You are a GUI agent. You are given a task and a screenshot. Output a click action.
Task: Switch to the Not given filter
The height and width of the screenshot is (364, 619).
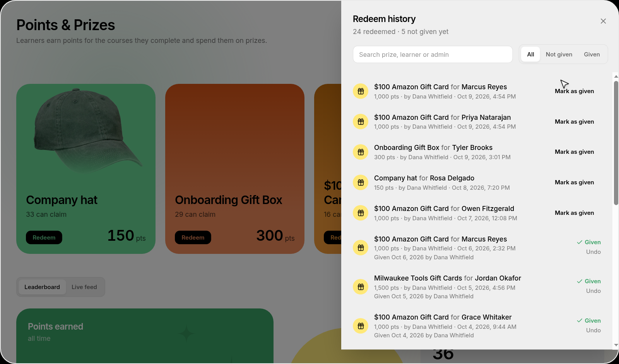[559, 54]
